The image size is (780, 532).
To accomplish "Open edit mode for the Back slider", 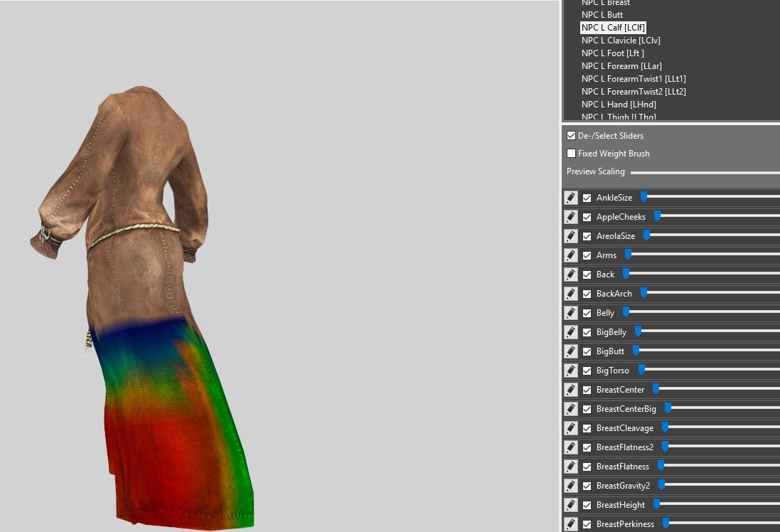I will [570, 275].
